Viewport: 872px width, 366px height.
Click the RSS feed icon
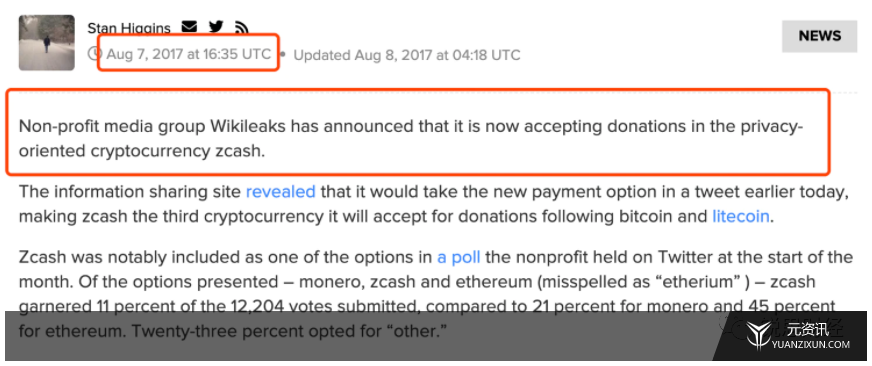pos(241,27)
